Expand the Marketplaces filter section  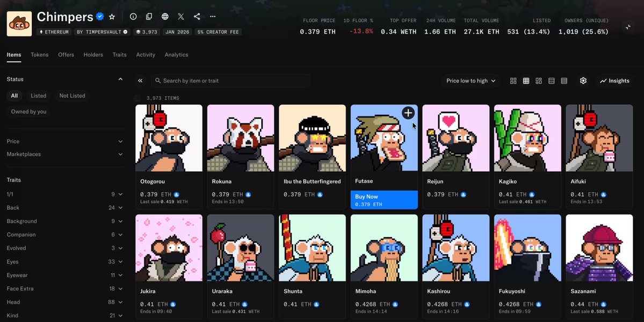(65, 154)
